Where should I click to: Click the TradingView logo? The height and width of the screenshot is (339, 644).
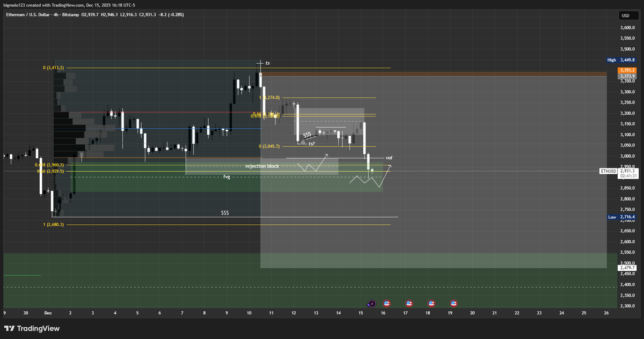[x=32, y=328]
